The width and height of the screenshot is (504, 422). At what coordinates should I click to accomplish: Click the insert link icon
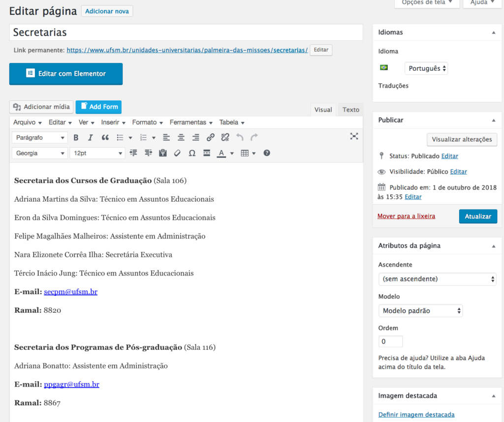(x=210, y=138)
